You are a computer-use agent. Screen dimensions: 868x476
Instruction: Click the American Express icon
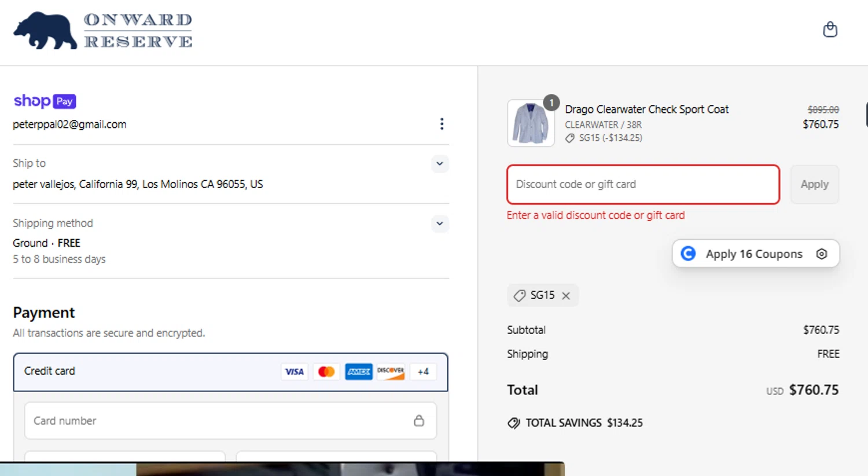point(359,372)
